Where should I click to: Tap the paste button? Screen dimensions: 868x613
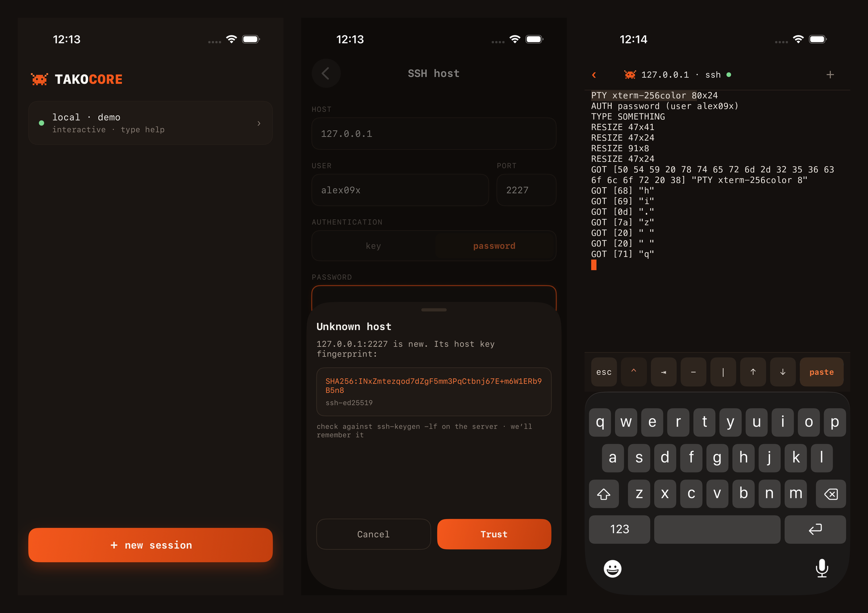click(821, 372)
